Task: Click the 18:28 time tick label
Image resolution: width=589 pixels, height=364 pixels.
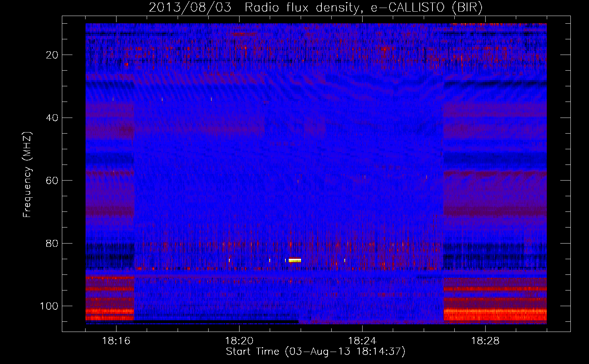Action: [x=485, y=341]
